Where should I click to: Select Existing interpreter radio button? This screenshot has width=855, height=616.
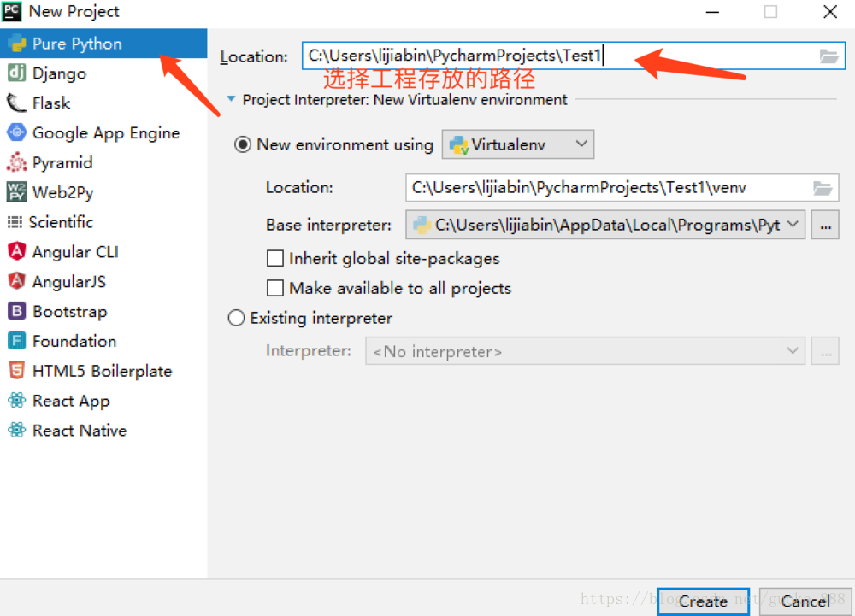coord(236,318)
